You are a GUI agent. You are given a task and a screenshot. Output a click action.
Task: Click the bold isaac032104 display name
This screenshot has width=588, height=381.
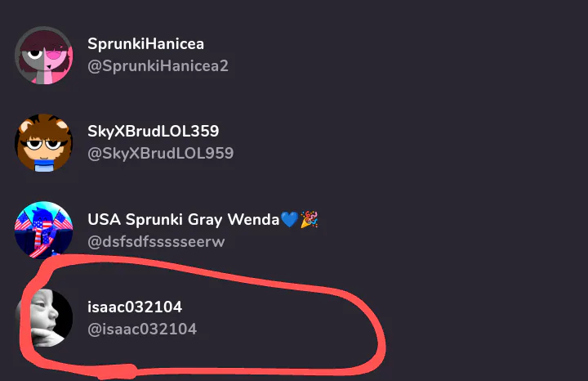(135, 307)
